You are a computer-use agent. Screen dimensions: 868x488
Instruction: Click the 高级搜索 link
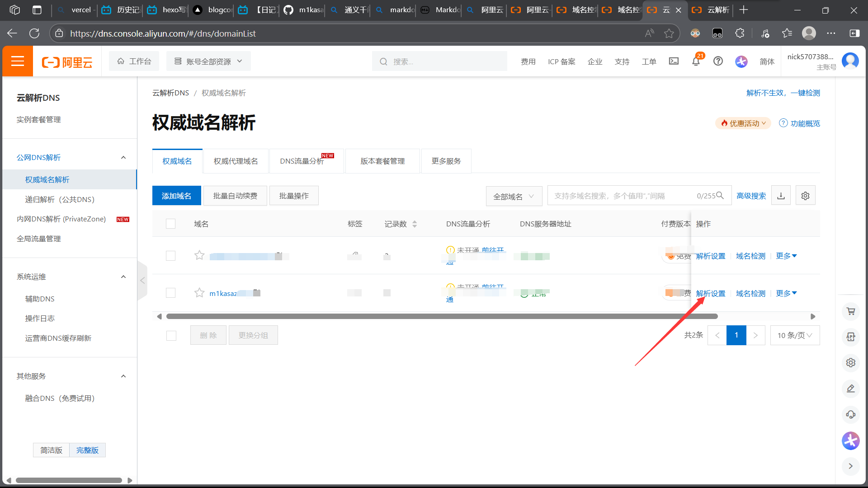tap(751, 196)
